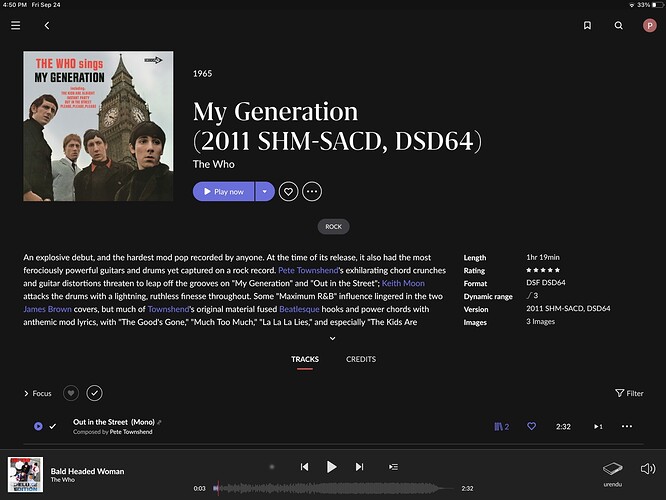The height and width of the screenshot is (500, 666).
Task: Open The Who artist name under title
Action: (x=214, y=164)
